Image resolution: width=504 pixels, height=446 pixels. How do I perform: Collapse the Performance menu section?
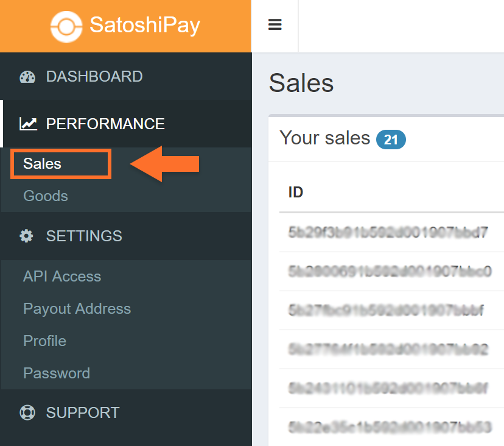click(105, 124)
